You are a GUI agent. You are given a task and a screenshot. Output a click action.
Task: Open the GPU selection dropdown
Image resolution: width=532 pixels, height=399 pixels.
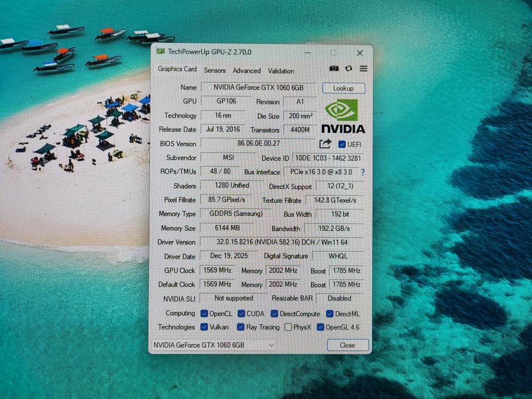click(x=214, y=345)
